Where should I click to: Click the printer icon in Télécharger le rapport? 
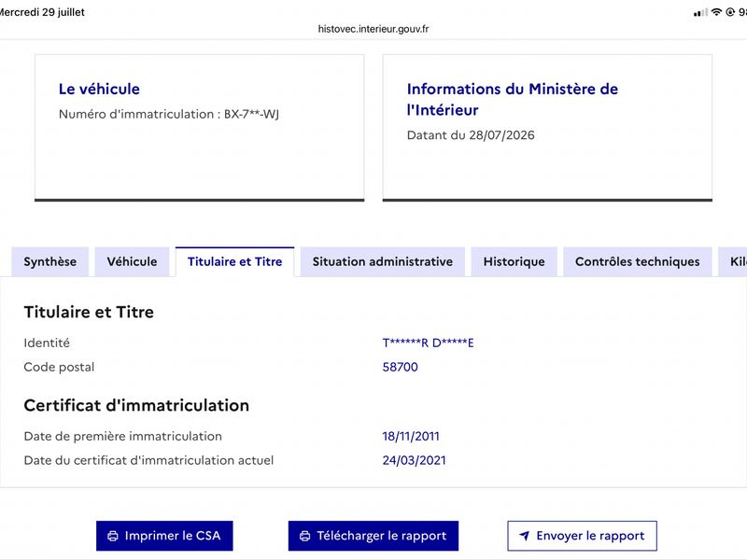point(305,536)
